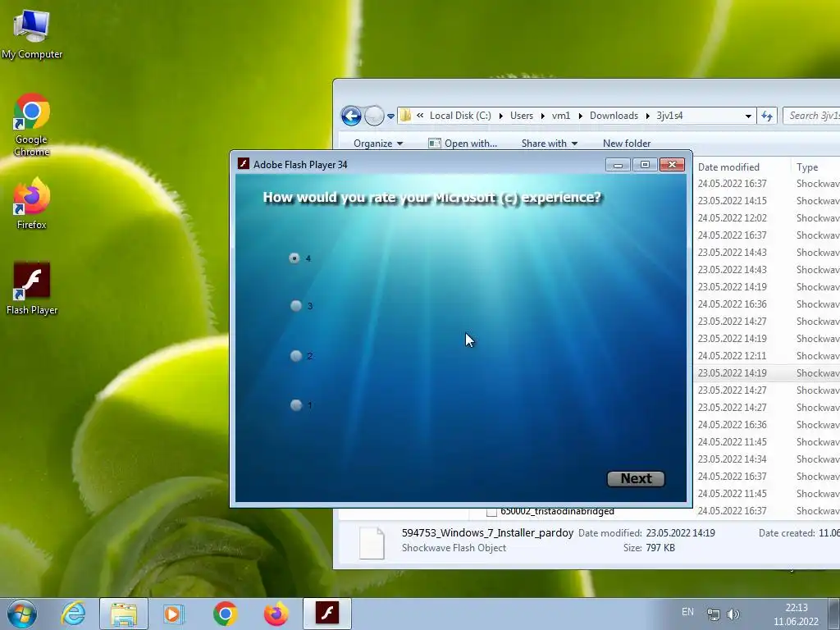The image size is (840, 630).
Task: Click the file icon in details pane
Action: point(372,543)
